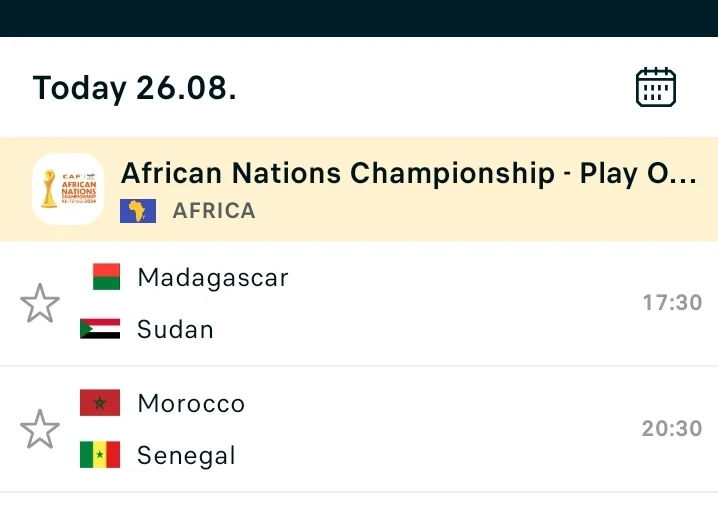This screenshot has height=517, width=718.
Task: Open the calendar date picker icon
Action: tap(656, 87)
